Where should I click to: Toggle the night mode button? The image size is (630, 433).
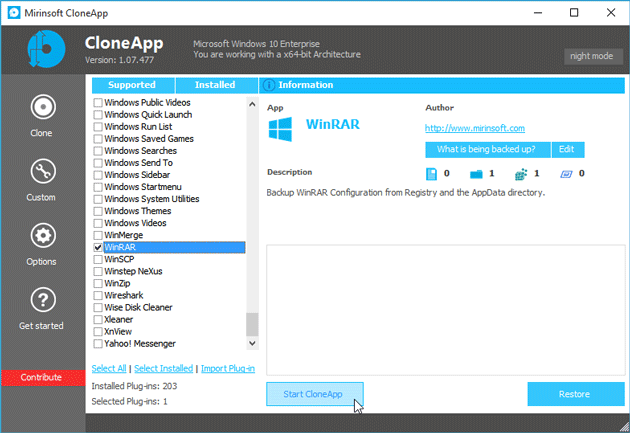pyautogui.click(x=593, y=56)
